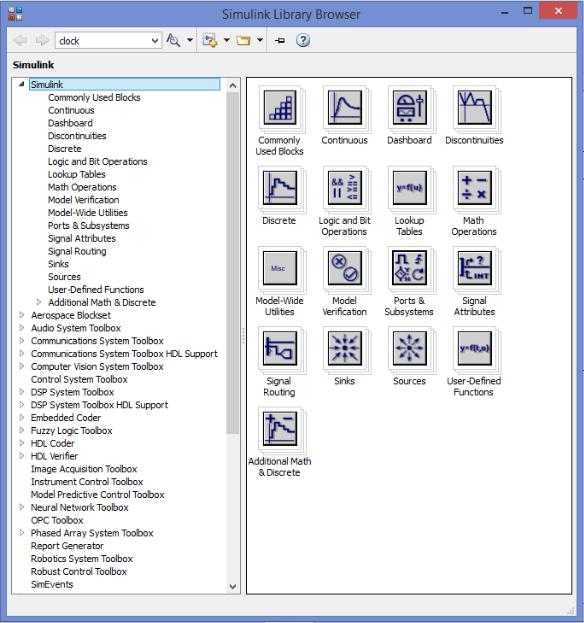This screenshot has height=623, width=584.
Task: Click the open folder toolbar icon
Action: [x=243, y=41]
